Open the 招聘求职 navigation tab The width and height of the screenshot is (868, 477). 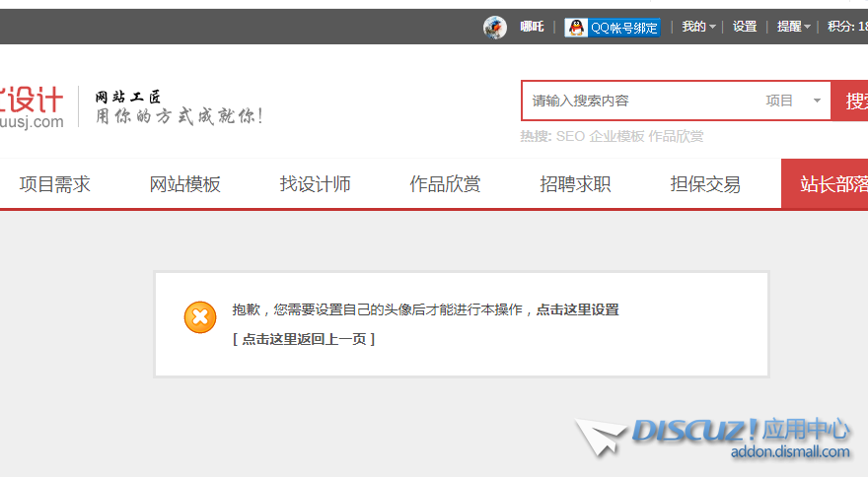tap(575, 183)
